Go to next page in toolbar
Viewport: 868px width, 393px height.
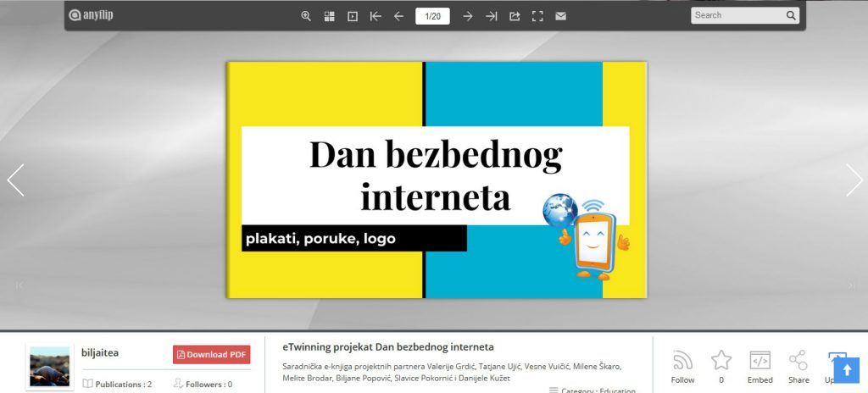467,16
